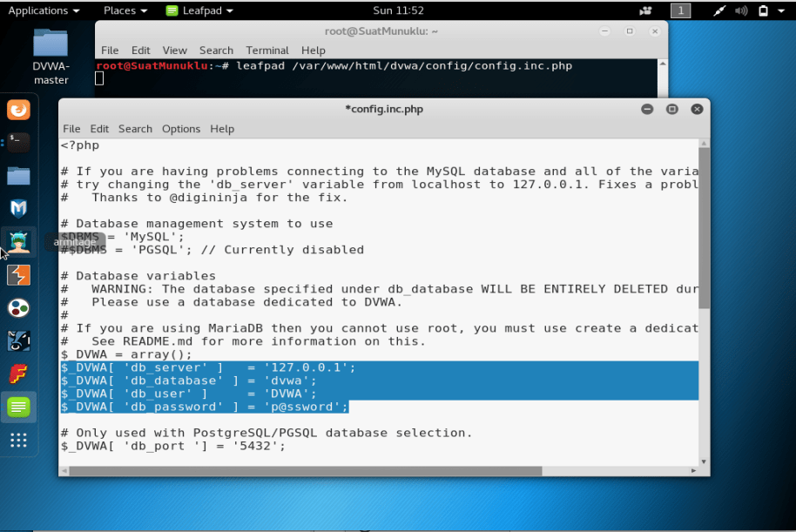Image resolution: width=796 pixels, height=532 pixels.
Task: Click 'Thanks to @digininja' comment line
Action: [x=205, y=198]
